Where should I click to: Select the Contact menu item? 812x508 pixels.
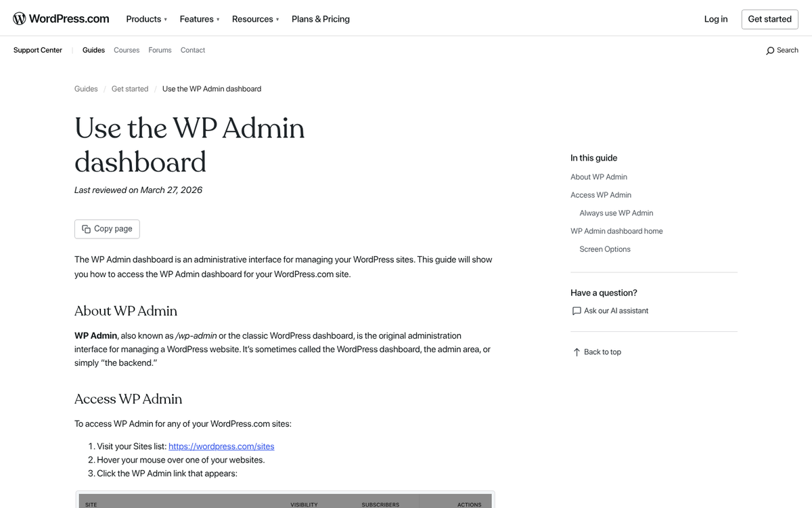coord(193,49)
